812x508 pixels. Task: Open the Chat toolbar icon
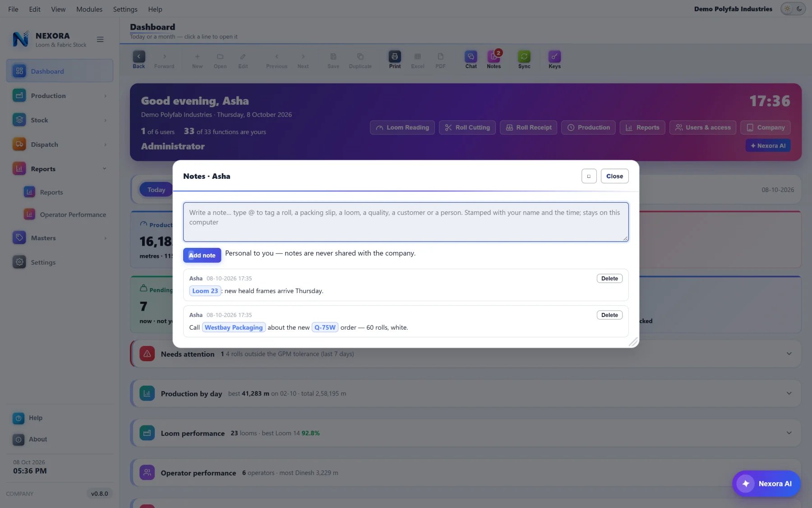(x=471, y=56)
